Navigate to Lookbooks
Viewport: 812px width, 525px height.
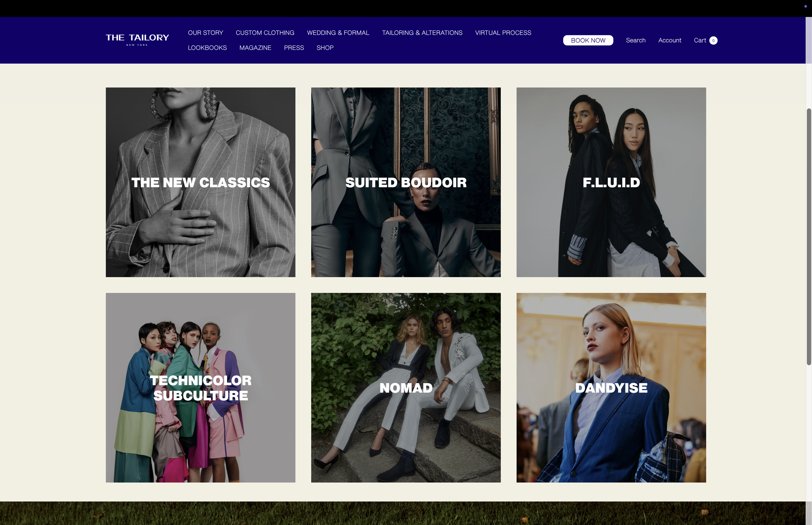[207, 48]
